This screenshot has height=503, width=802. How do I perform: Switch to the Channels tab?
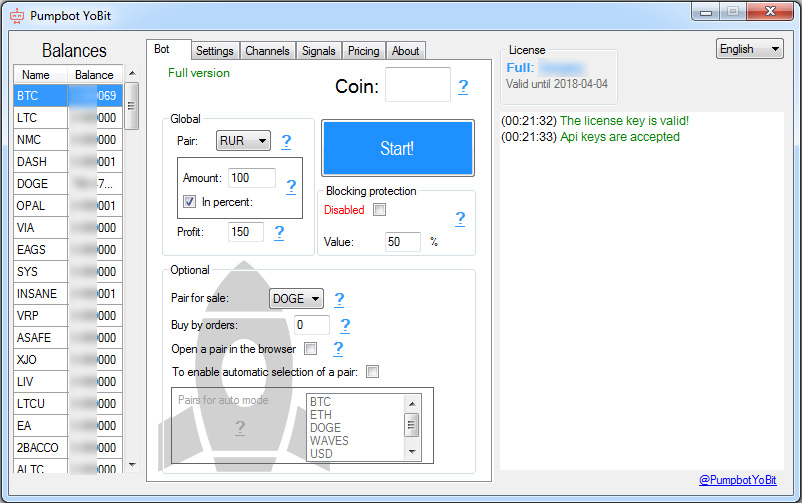click(x=268, y=51)
